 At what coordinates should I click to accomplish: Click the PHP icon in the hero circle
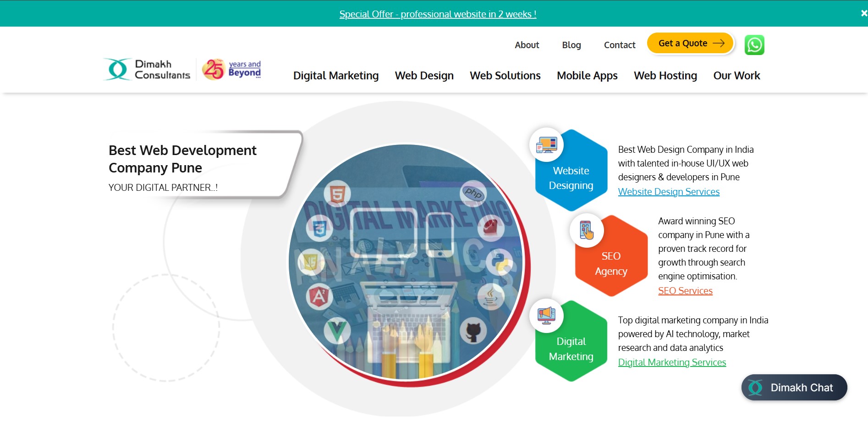click(x=473, y=193)
